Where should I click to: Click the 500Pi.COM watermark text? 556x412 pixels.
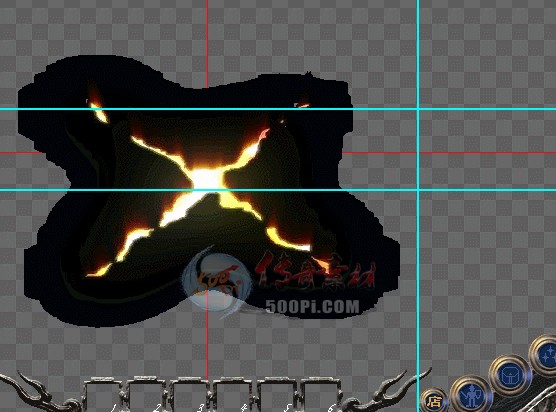point(312,307)
